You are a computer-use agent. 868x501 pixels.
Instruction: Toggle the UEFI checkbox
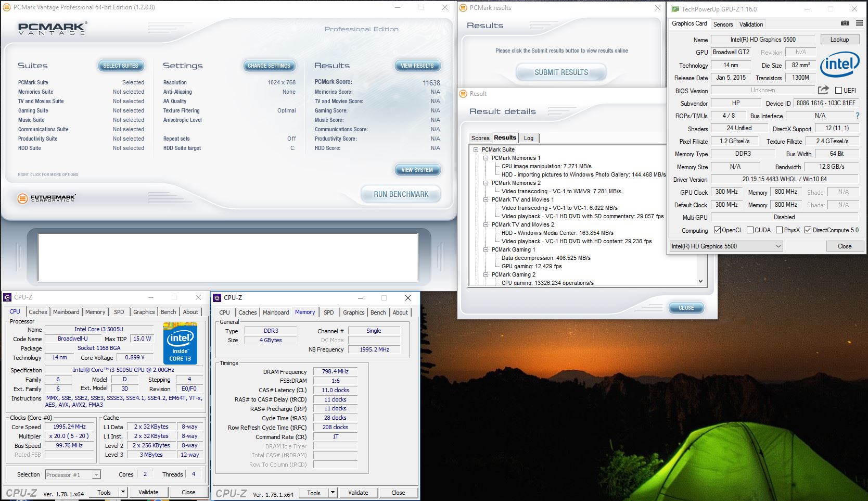pos(838,91)
